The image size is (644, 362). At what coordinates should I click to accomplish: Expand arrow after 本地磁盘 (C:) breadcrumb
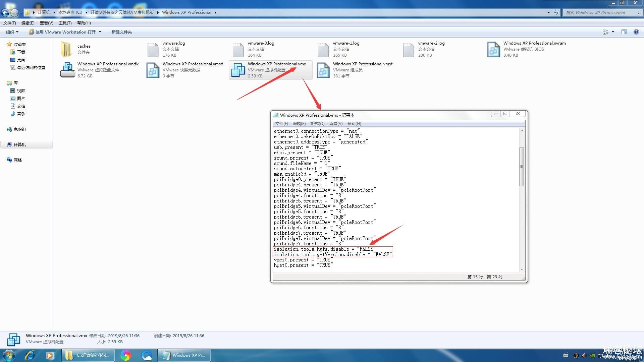(x=86, y=12)
